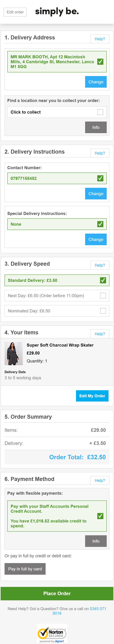Open Help for Delivery Speed section
Screen dimensions: 114x644
pos(100,265)
